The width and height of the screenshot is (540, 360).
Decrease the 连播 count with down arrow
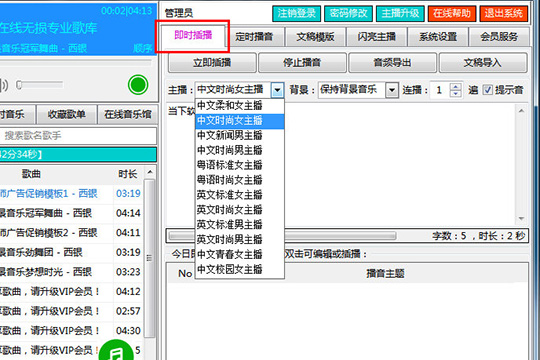click(x=456, y=93)
